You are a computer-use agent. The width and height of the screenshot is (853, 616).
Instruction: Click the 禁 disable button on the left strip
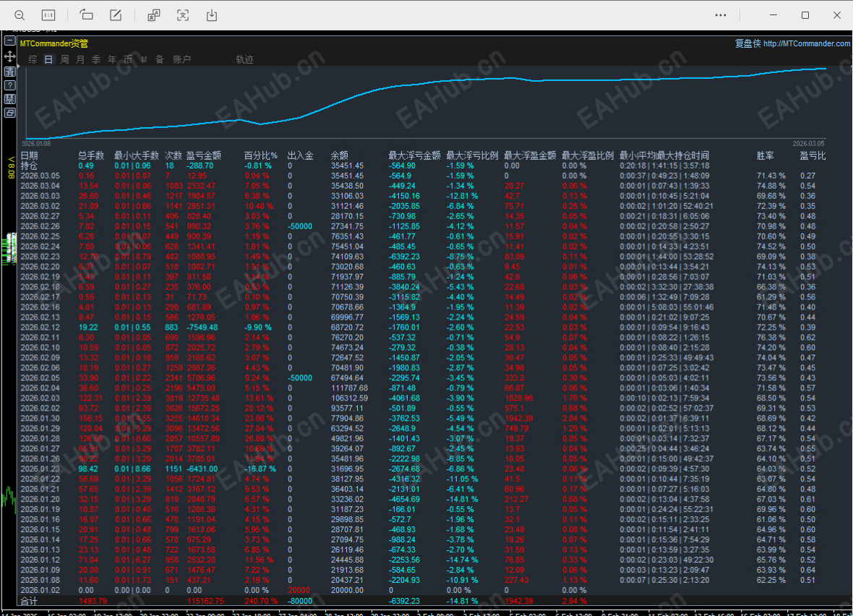click(9, 99)
